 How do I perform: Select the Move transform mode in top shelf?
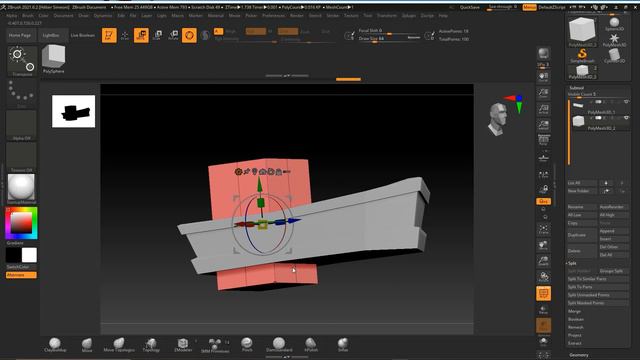point(141,35)
